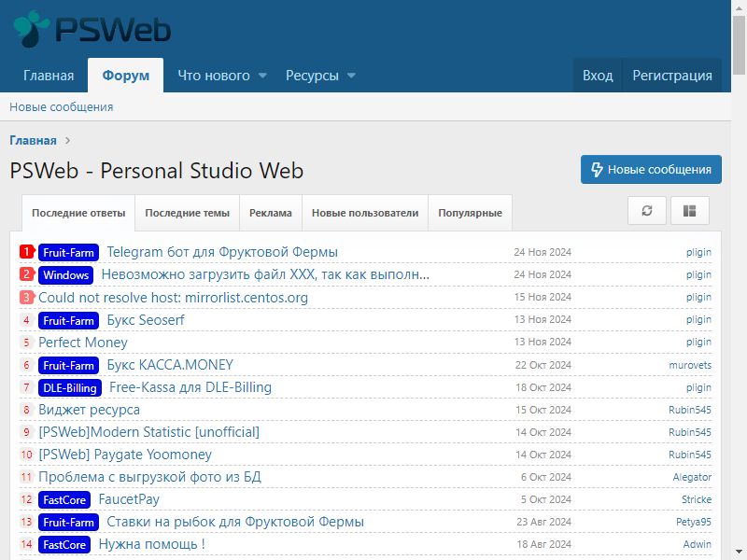Open thread [PSWeb]Modern Statistic [unofficial]
The height and width of the screenshot is (560, 747).
149,432
